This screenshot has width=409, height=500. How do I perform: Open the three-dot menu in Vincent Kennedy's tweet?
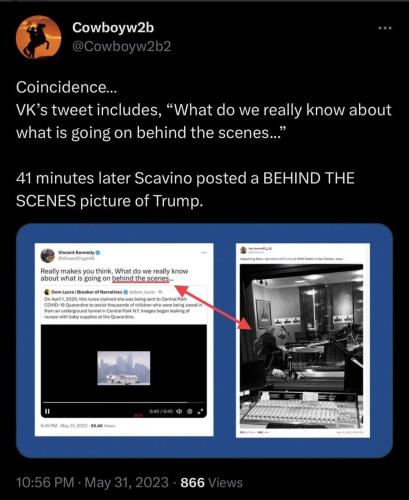coord(204,253)
